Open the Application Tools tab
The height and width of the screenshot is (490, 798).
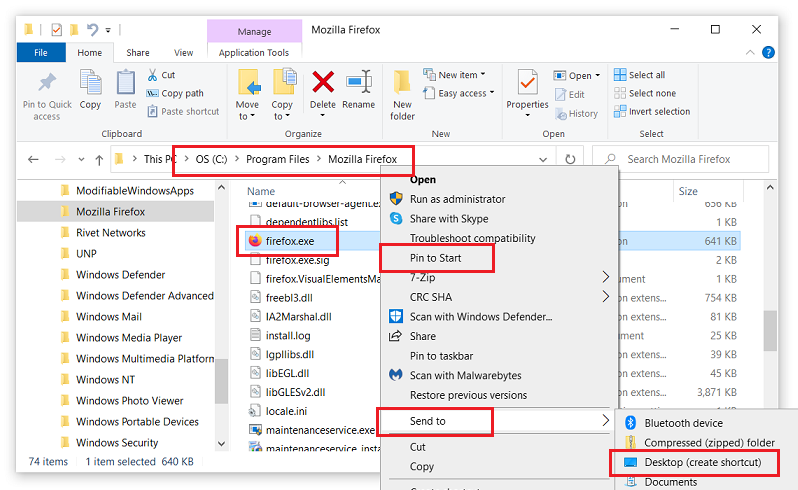254,52
